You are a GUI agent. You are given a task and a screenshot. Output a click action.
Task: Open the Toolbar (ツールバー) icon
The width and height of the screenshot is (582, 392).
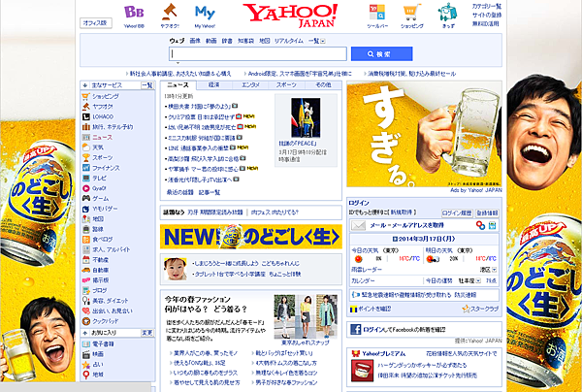click(x=377, y=16)
